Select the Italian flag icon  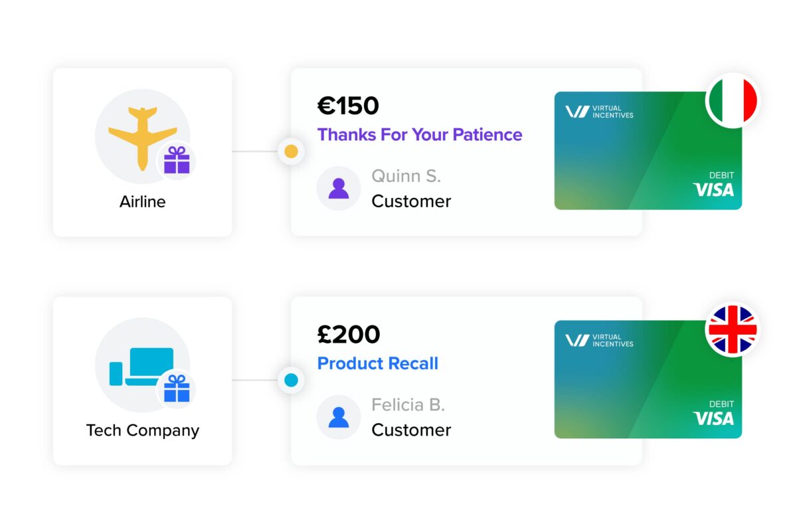733,100
